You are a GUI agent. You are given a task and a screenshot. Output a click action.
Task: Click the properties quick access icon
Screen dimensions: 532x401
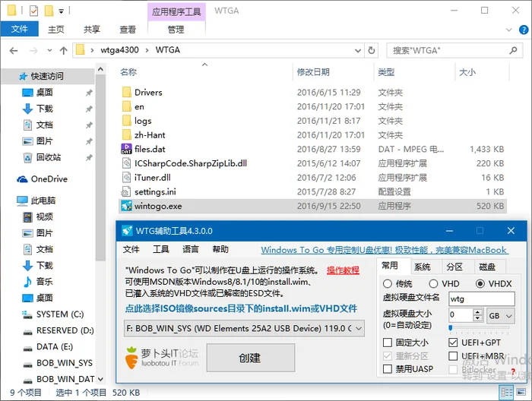34,11
